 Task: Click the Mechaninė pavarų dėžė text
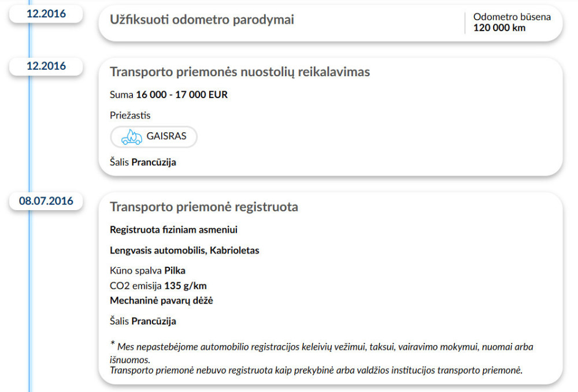tap(162, 300)
